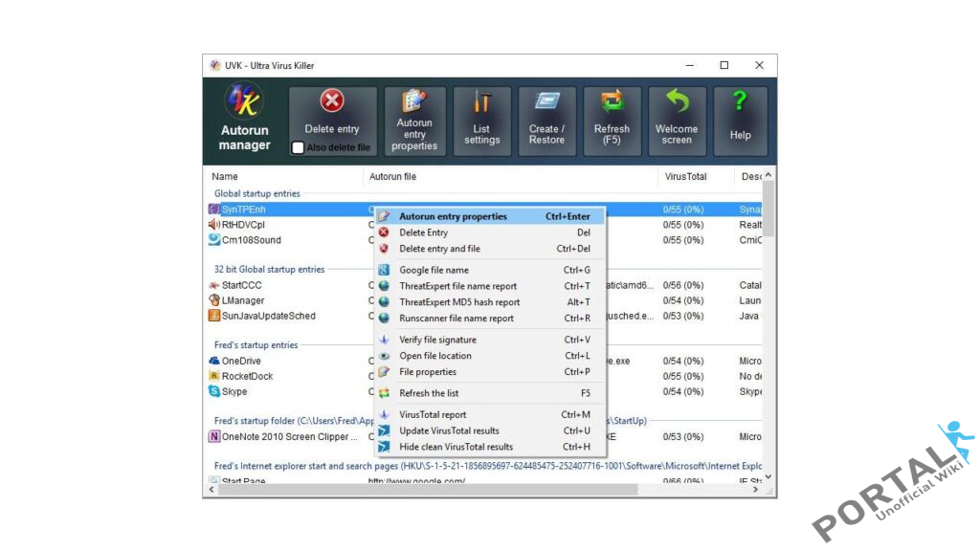Image resolution: width=980 pixels, height=551 pixels.
Task: Select the OneDrive row name
Action: coord(241,361)
